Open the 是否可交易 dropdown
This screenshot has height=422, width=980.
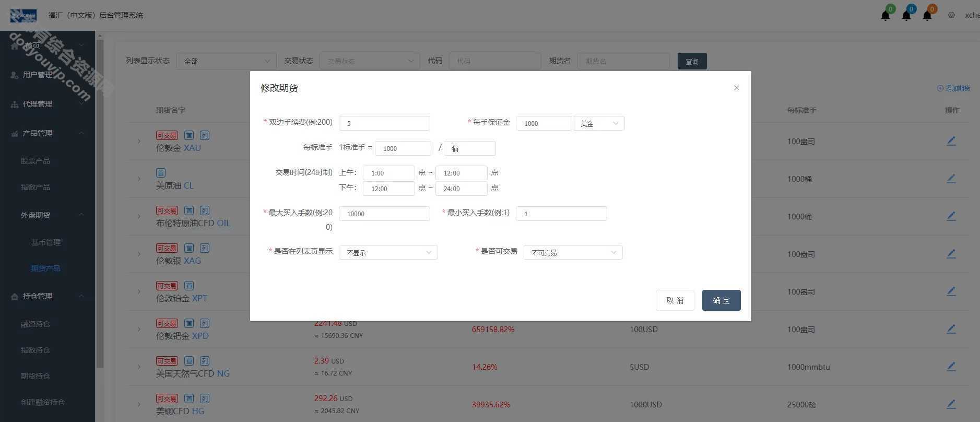pyautogui.click(x=573, y=252)
